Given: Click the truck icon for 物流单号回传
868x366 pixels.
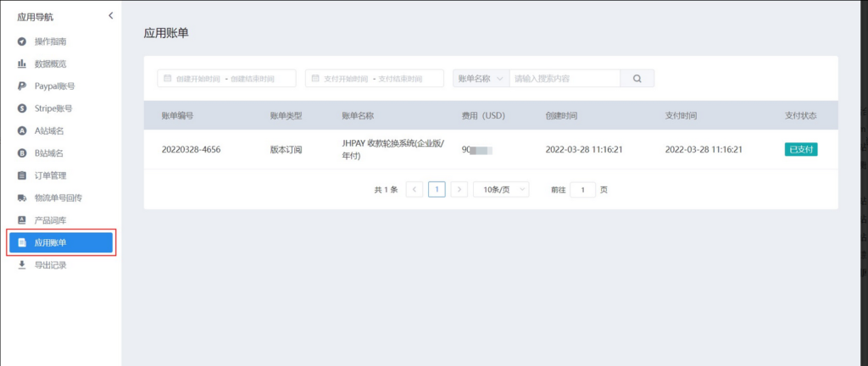Looking at the screenshot, I should click(22, 197).
